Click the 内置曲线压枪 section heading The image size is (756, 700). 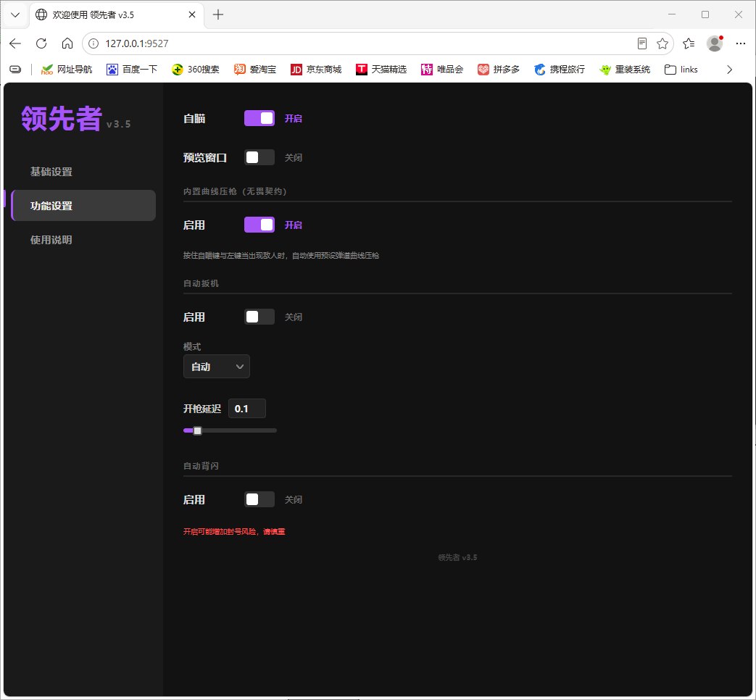pyautogui.click(x=235, y=191)
